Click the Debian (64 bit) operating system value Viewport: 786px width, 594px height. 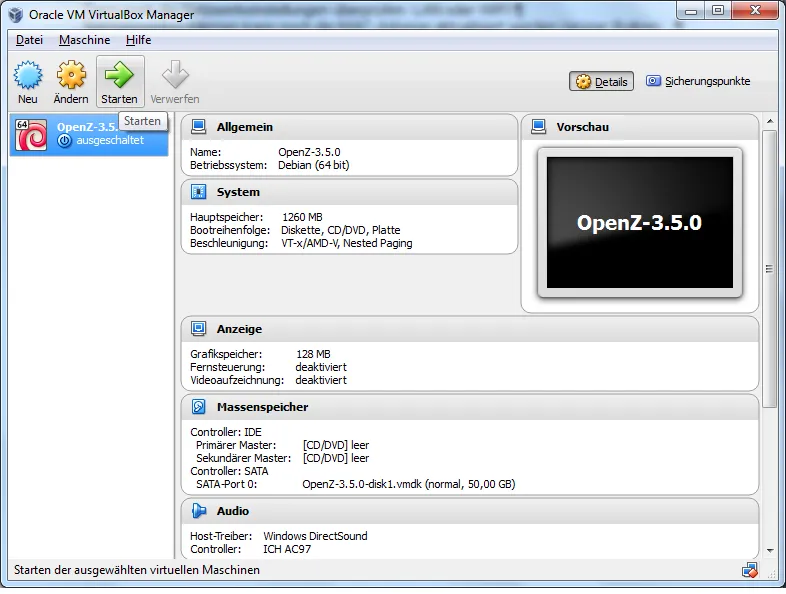[x=314, y=165]
